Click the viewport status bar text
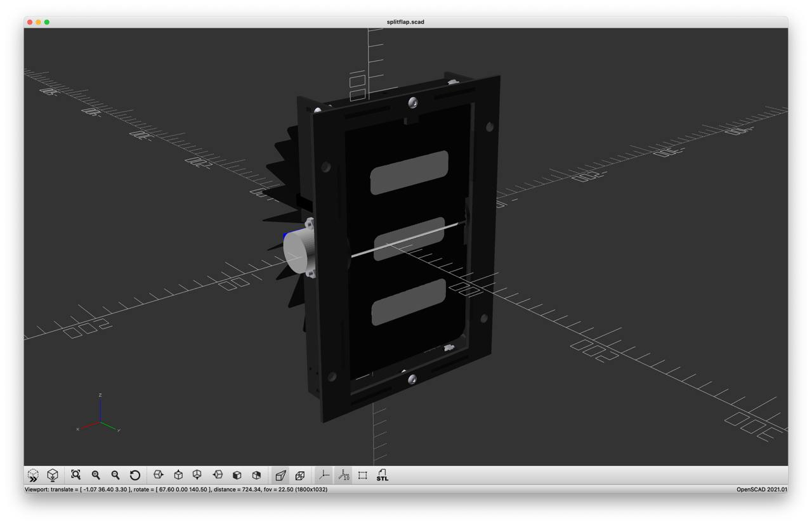 [178, 489]
